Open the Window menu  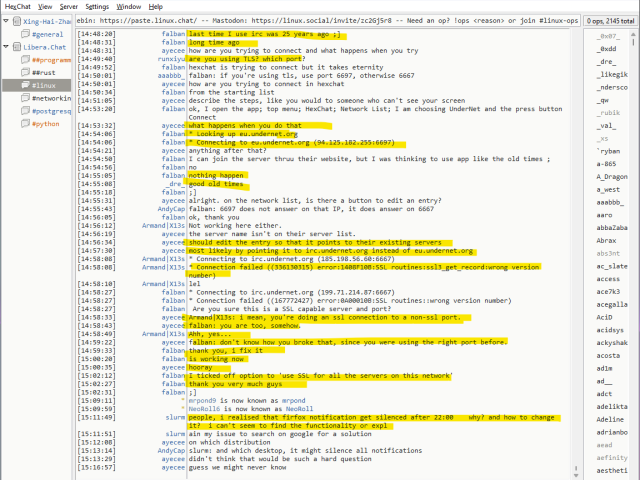click(129, 7)
